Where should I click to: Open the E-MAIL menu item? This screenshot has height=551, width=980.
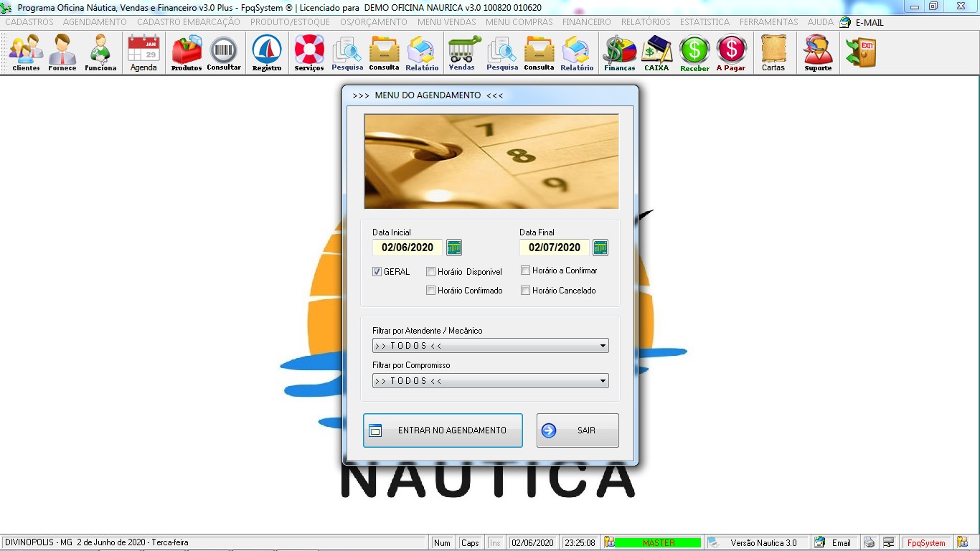point(862,22)
